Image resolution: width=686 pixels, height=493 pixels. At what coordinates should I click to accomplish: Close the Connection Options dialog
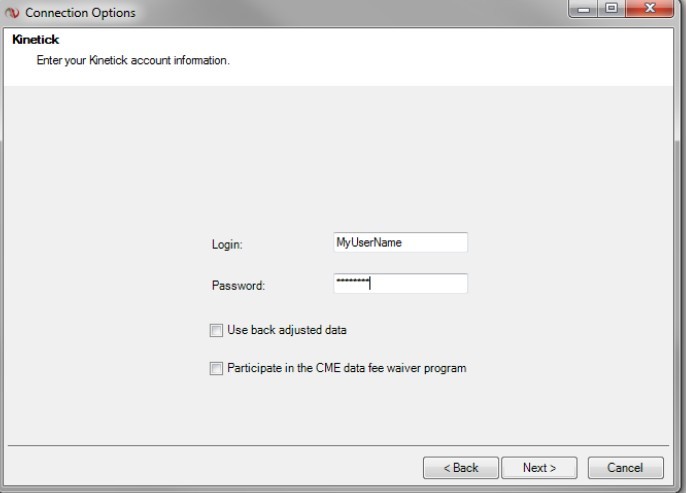(650, 8)
